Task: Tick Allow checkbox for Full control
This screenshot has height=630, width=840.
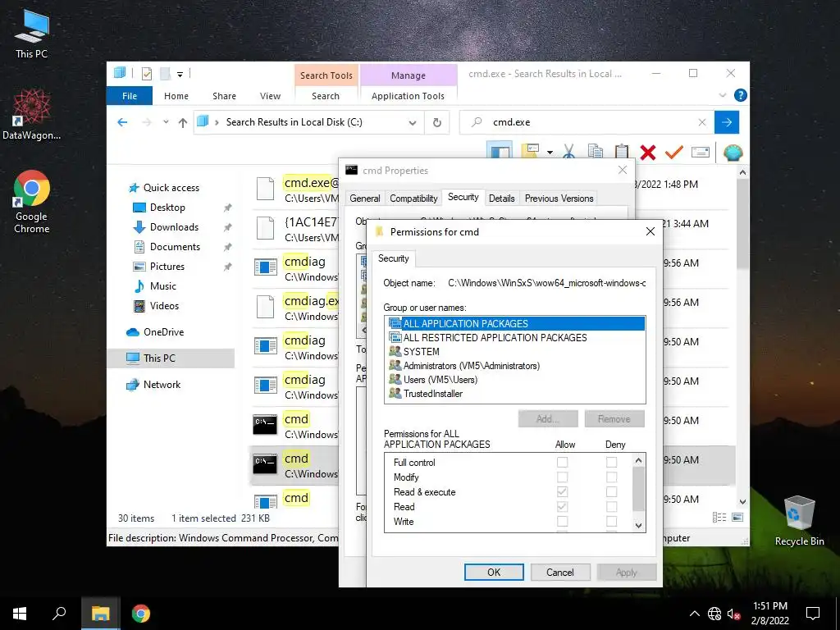Action: [x=562, y=462]
